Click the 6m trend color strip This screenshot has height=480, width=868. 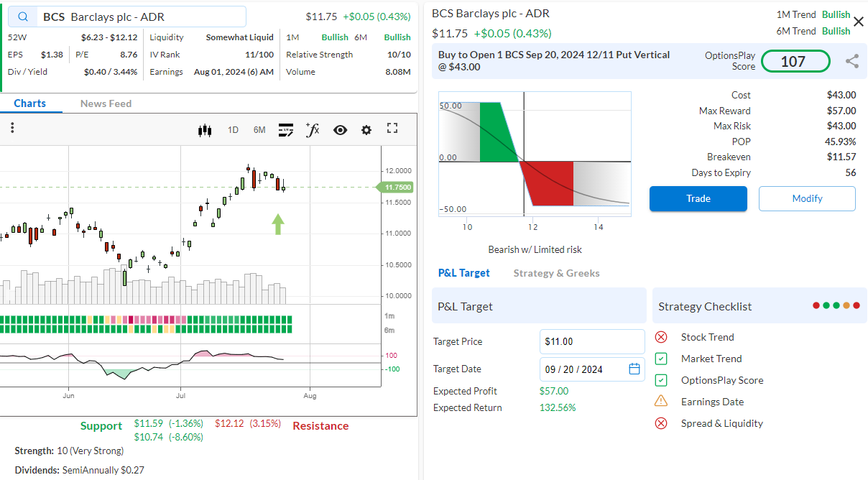(x=146, y=329)
